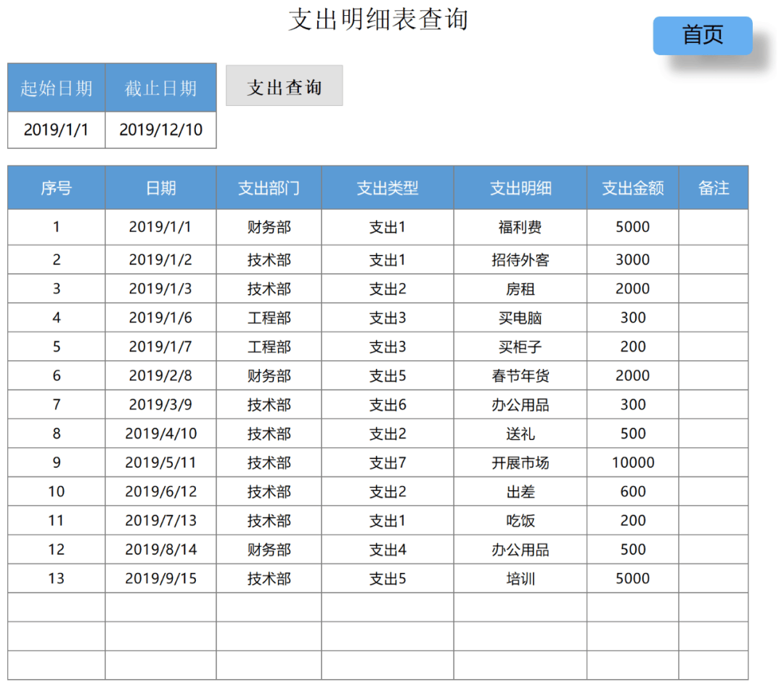Select the 支出类型 column header
This screenshot has height=687, width=784.
tap(386, 187)
